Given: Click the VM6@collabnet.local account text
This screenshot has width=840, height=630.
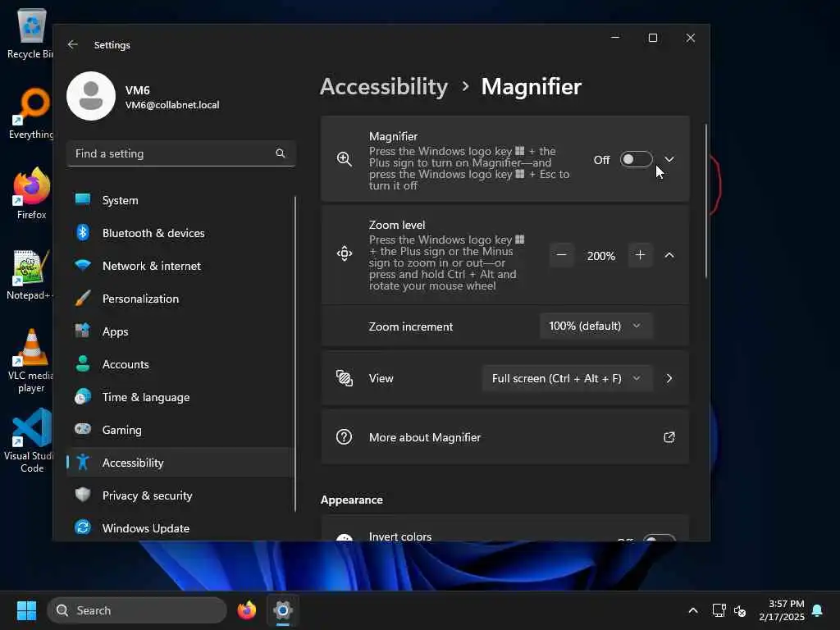Looking at the screenshot, I should point(172,105).
